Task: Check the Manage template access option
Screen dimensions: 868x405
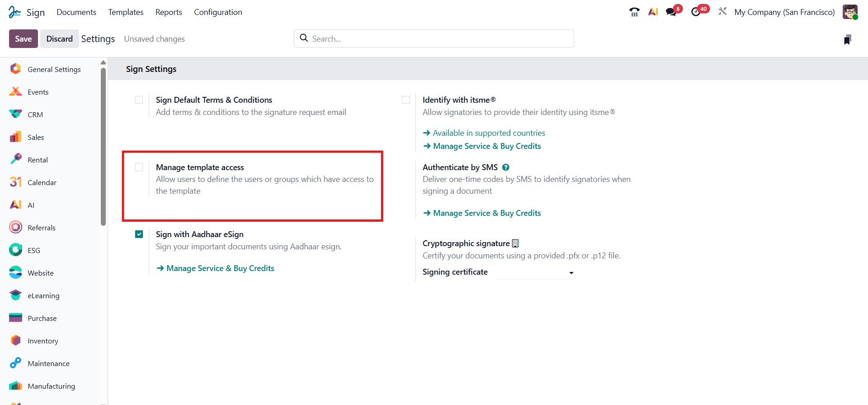Action: click(x=139, y=167)
